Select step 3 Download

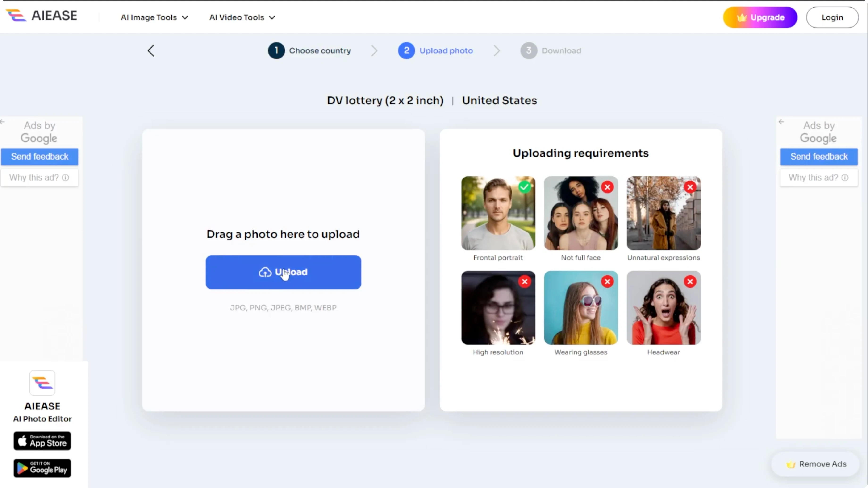[x=551, y=50]
